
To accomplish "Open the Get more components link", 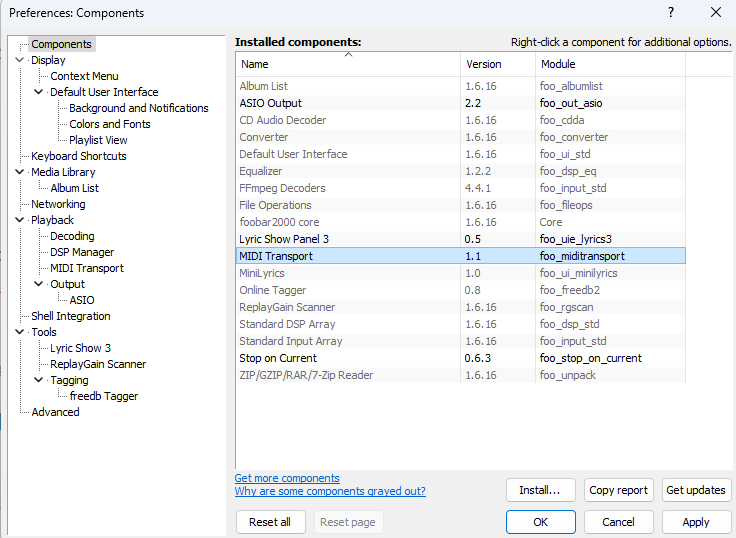I will point(287,478).
